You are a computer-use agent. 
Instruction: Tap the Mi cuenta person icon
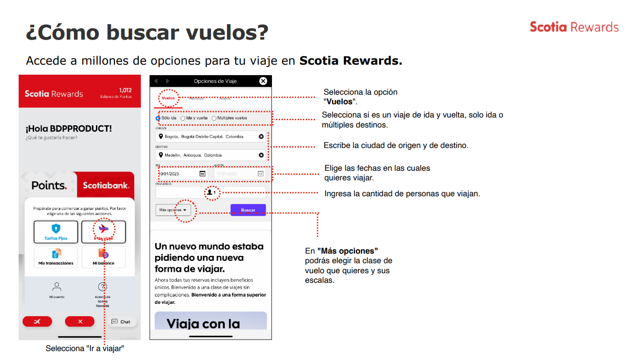57,287
